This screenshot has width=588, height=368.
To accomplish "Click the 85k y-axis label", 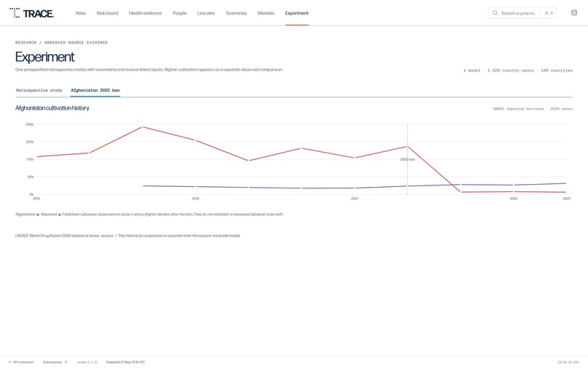I will pos(31,177).
